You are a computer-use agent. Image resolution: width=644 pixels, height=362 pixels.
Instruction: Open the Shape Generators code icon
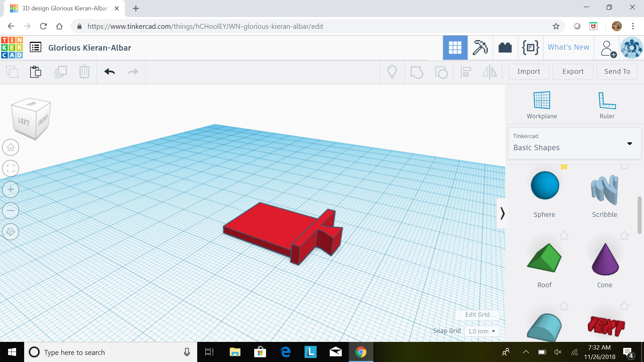tap(530, 48)
